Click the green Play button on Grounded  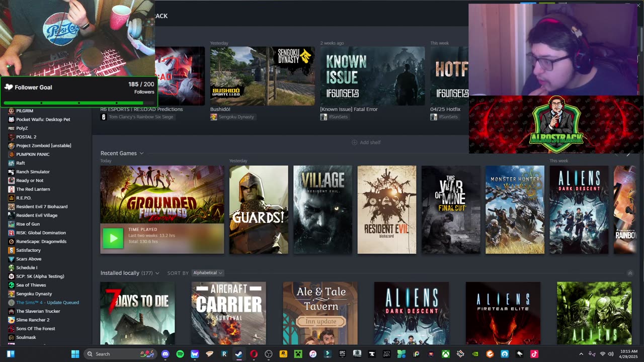[113, 238]
